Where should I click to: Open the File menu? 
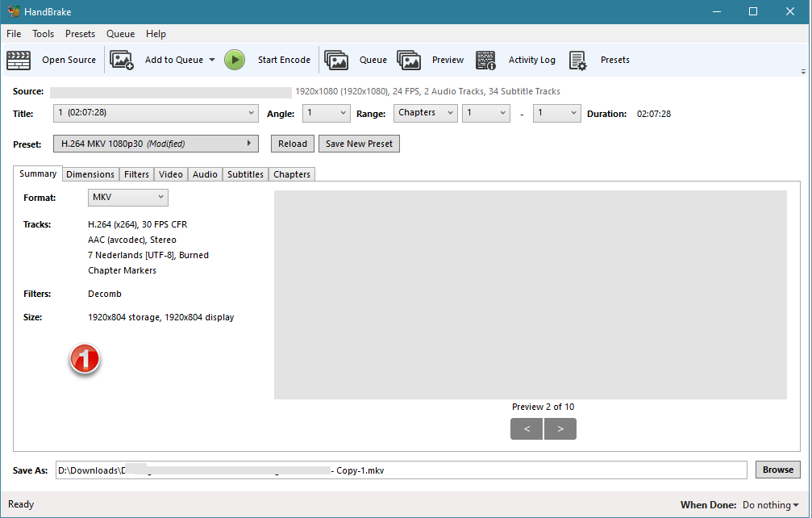tap(14, 34)
